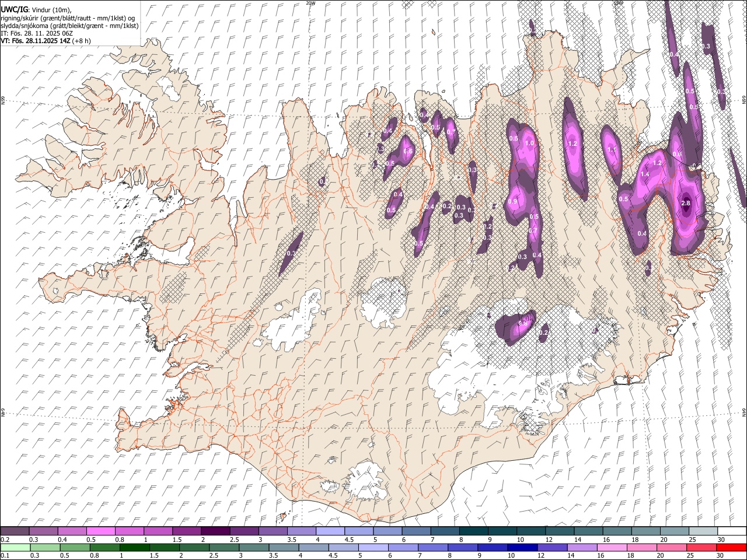The height and width of the screenshot is (560, 747).
Task: Select the pale grey snow swatch between 25 and 30
Action: point(703,531)
